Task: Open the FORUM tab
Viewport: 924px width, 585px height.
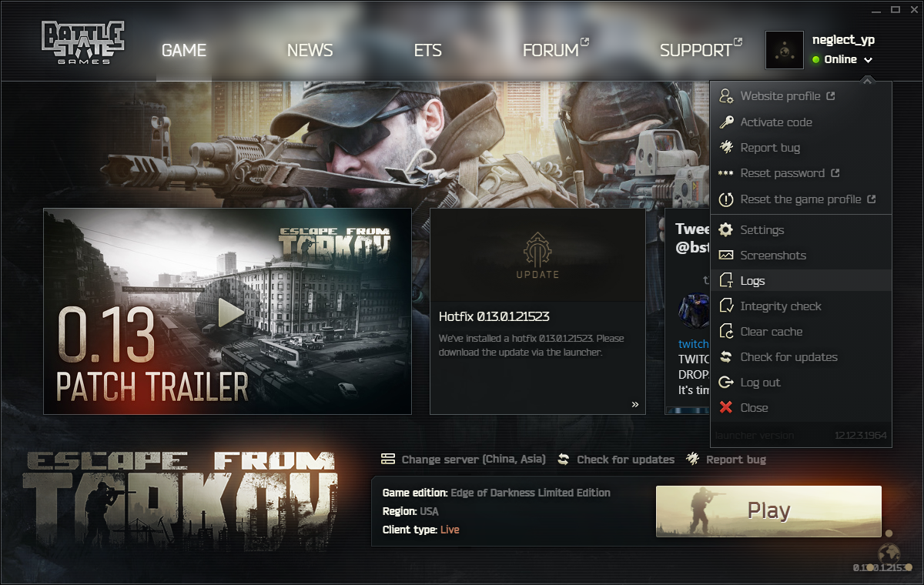Action: 551,50
